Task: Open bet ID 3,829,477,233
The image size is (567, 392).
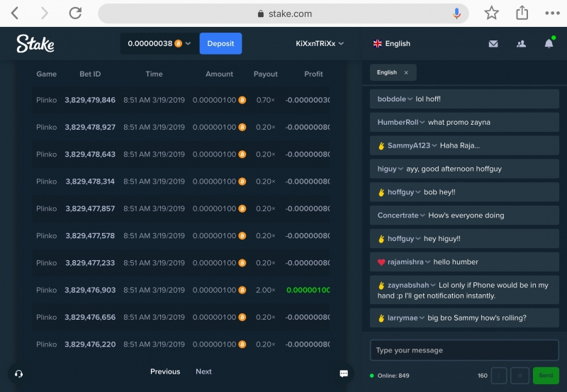Action: (90, 263)
